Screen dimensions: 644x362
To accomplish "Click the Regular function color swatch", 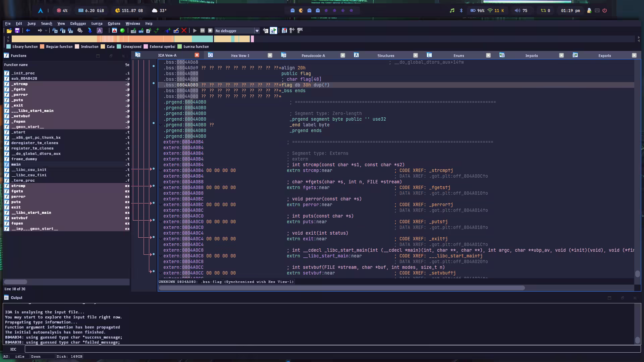I will pyautogui.click(x=42, y=47).
